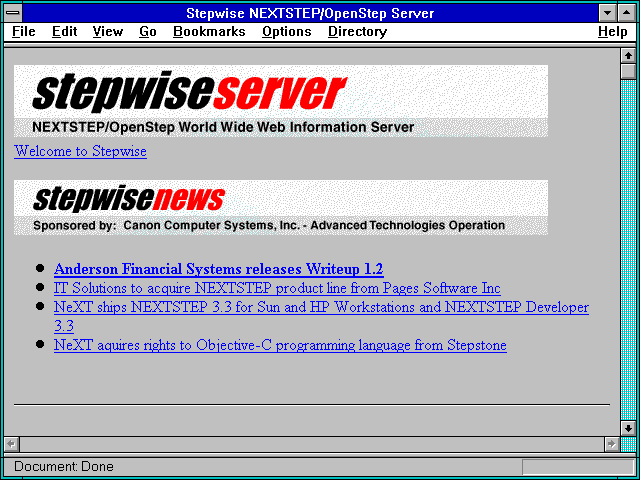Click the Document: Done status text

click(64, 466)
